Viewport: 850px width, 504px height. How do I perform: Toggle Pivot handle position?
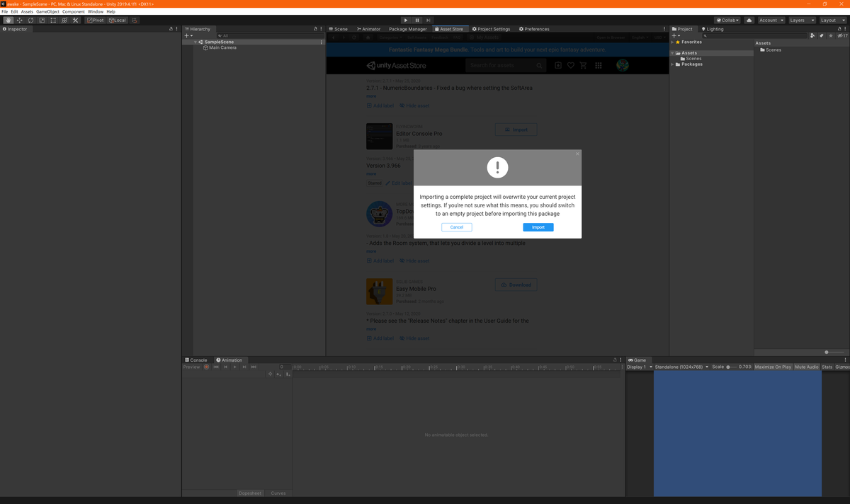[x=95, y=21]
